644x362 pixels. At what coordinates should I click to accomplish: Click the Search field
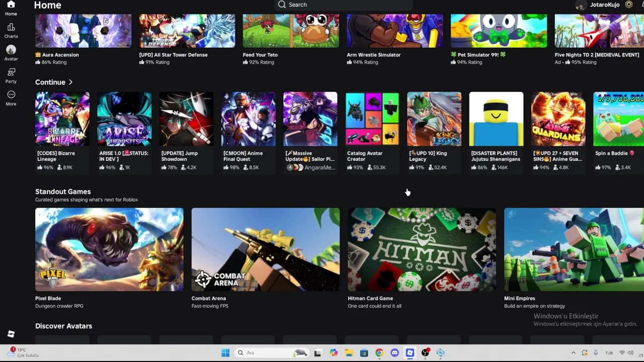coord(344,5)
